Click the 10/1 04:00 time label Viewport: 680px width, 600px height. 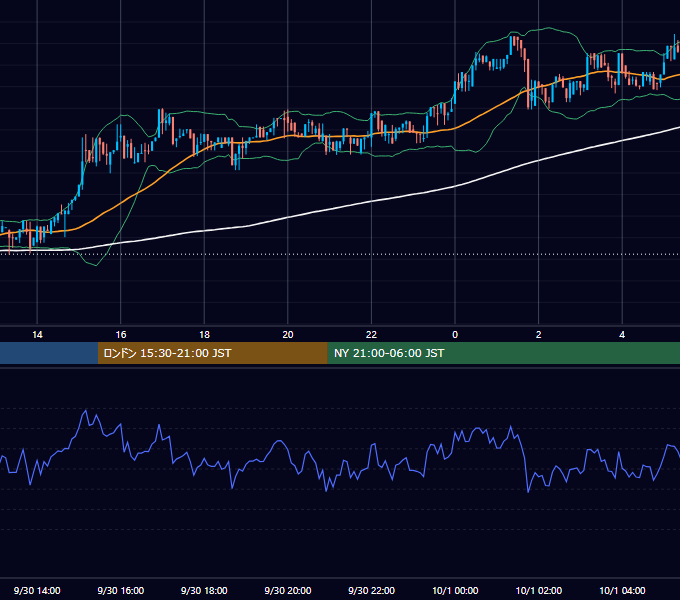(x=622, y=590)
